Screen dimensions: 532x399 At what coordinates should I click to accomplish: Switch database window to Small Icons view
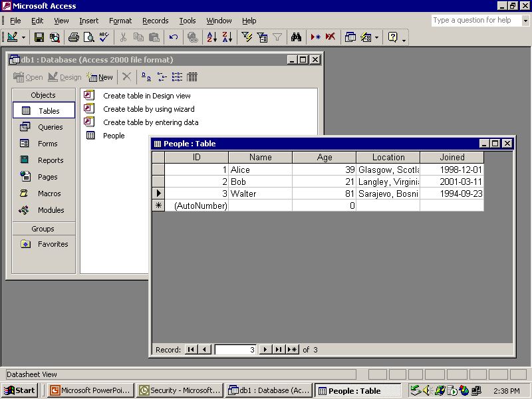162,77
